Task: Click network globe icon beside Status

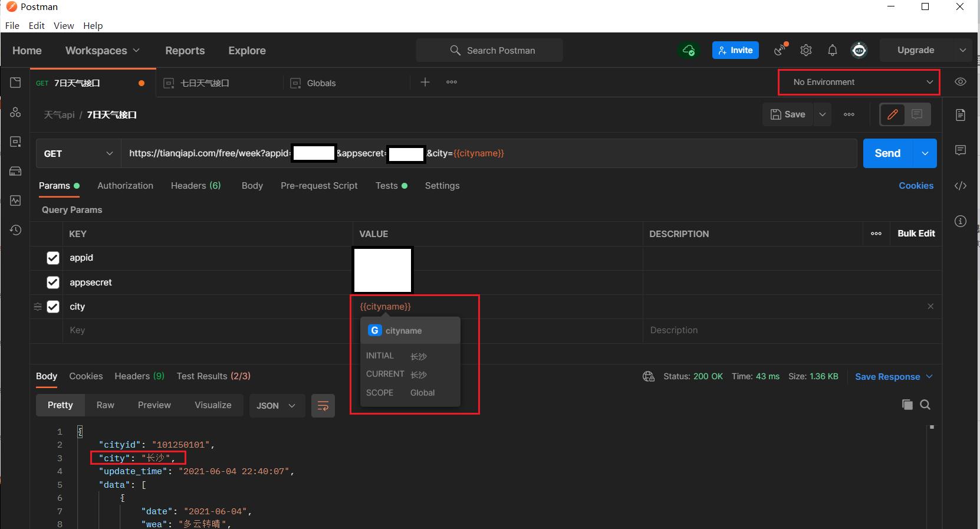Action: (649, 376)
